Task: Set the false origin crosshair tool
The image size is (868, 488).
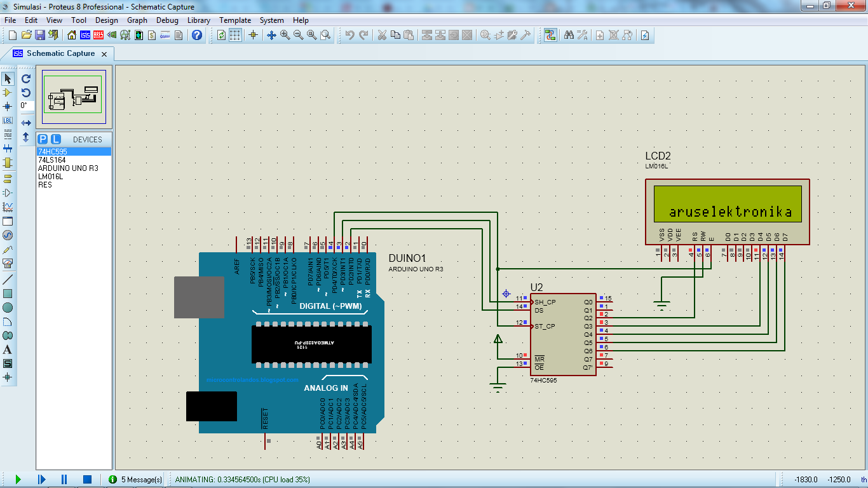Action: click(x=253, y=35)
